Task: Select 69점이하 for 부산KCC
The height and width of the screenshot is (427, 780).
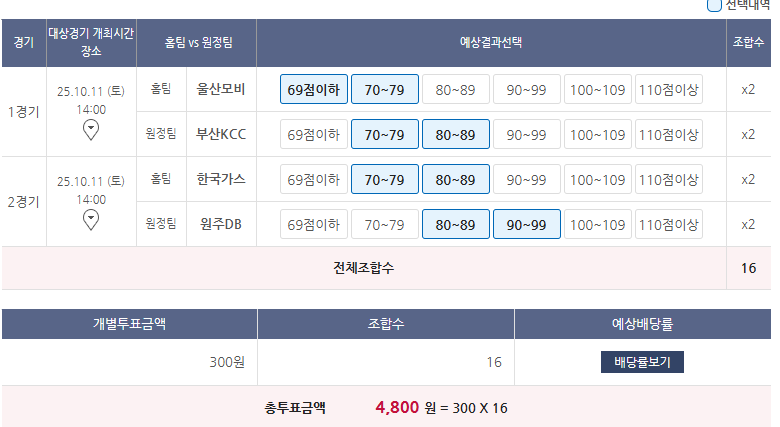Action: 314,134
